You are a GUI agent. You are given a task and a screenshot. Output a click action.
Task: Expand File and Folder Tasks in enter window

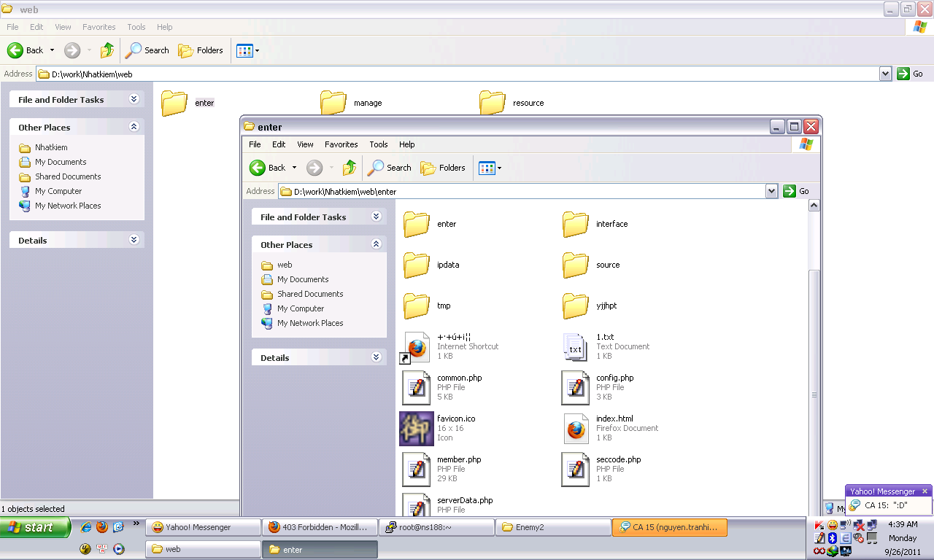[376, 217]
